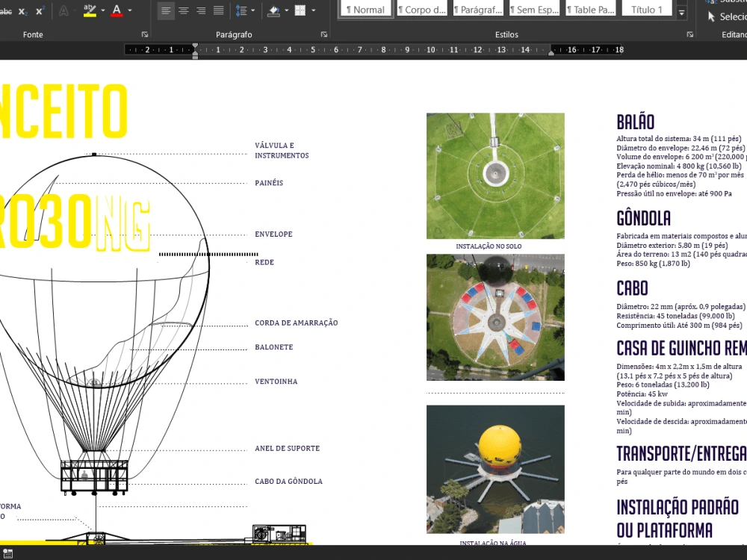Apply the Parágraf... style

click(x=478, y=10)
